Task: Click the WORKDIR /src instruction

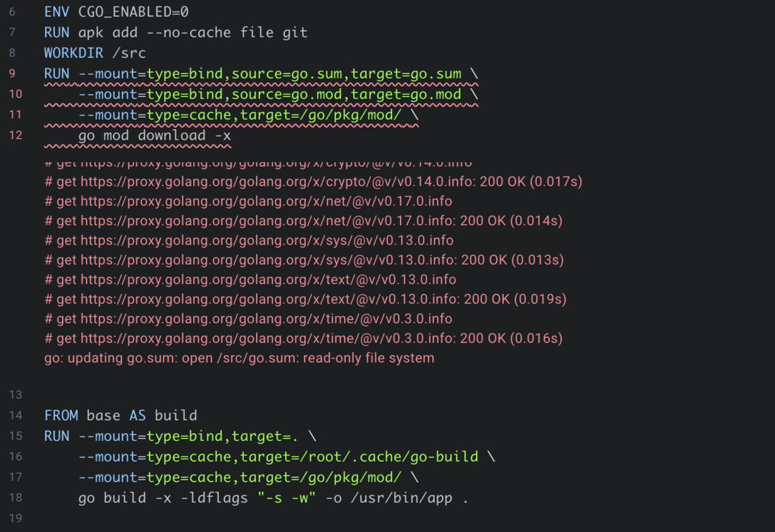Action: tap(86, 53)
